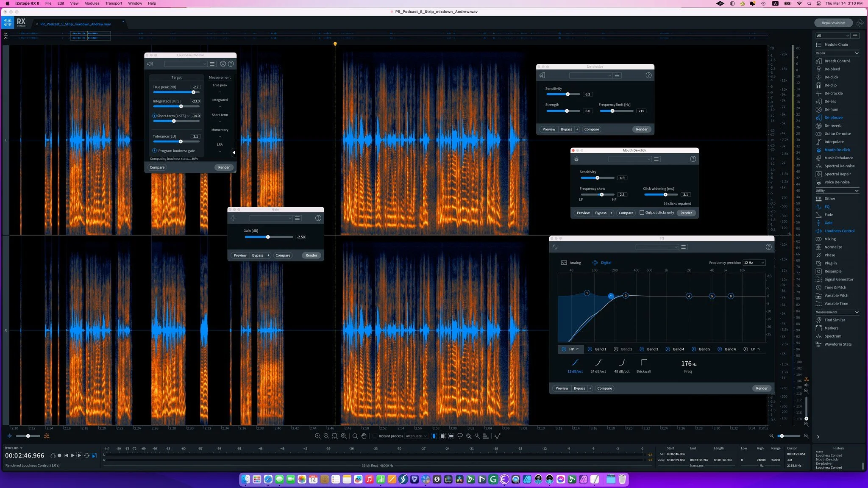Open the Spectral Repair module
This screenshot has width=868, height=488.
tap(837, 174)
